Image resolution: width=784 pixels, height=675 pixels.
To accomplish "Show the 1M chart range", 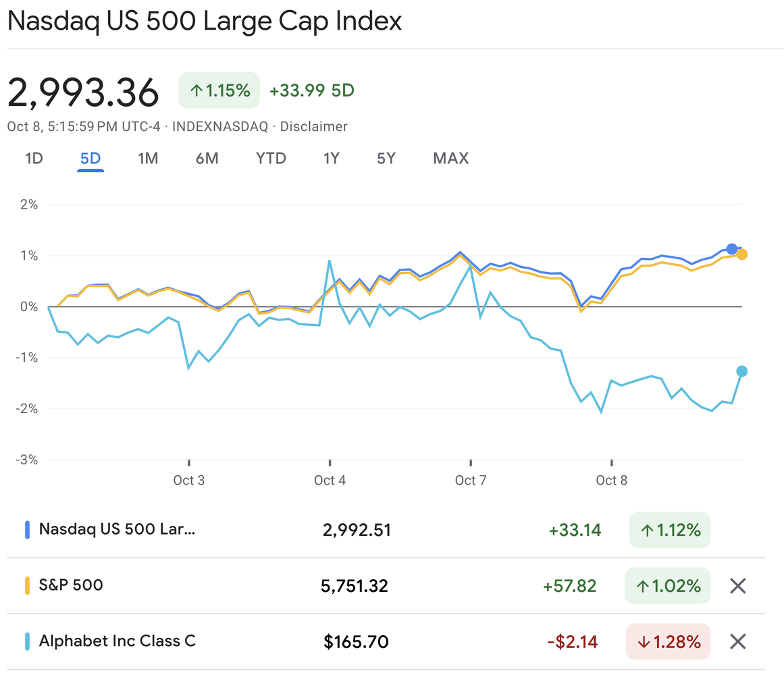I will click(x=148, y=159).
